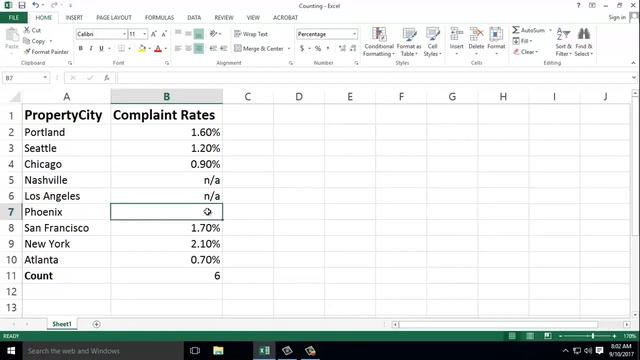Image resolution: width=640 pixels, height=360 pixels.
Task: Toggle Align Right in Alignment group
Action: pos(198,49)
